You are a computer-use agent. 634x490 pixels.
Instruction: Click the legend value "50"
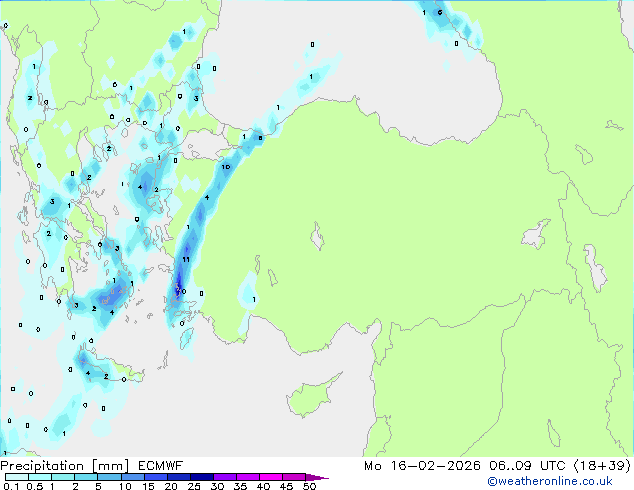pyautogui.click(x=309, y=486)
